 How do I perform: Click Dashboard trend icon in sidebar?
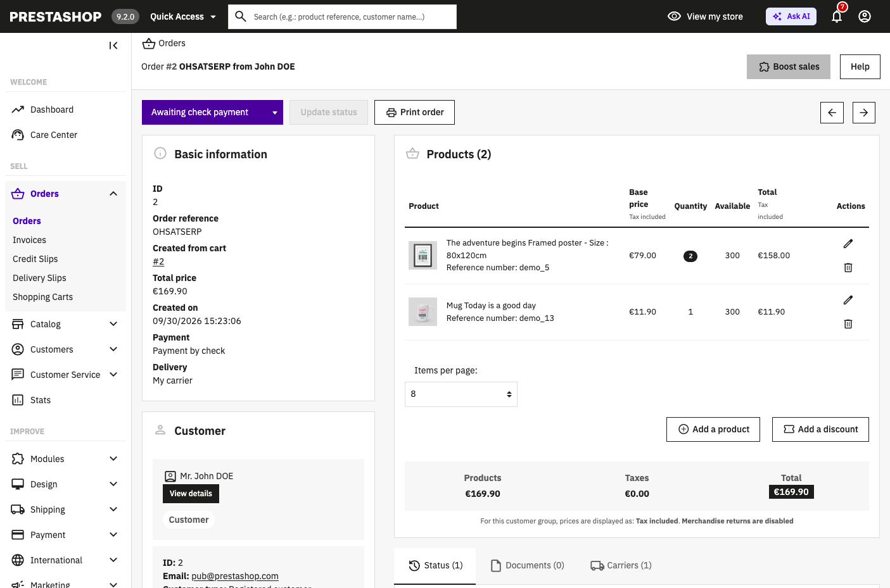pyautogui.click(x=18, y=109)
